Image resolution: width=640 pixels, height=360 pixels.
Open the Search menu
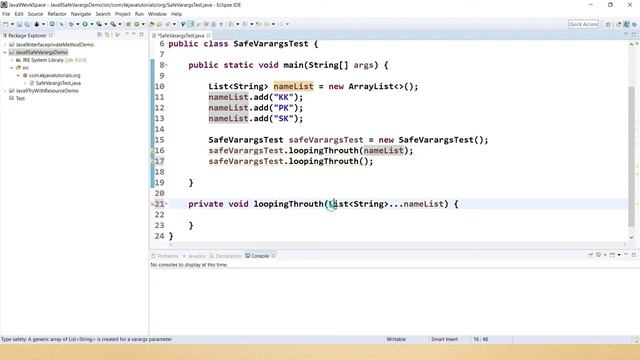pos(103,14)
